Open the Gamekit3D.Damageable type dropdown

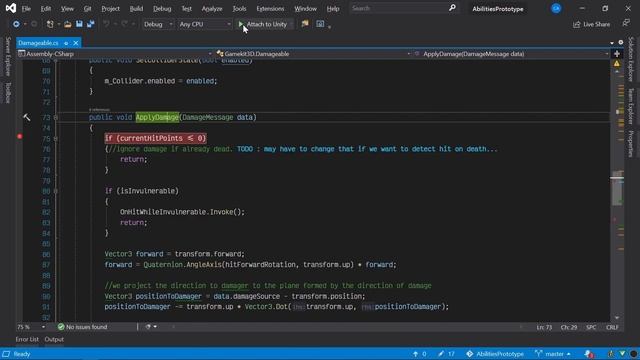pyautogui.click(x=313, y=54)
